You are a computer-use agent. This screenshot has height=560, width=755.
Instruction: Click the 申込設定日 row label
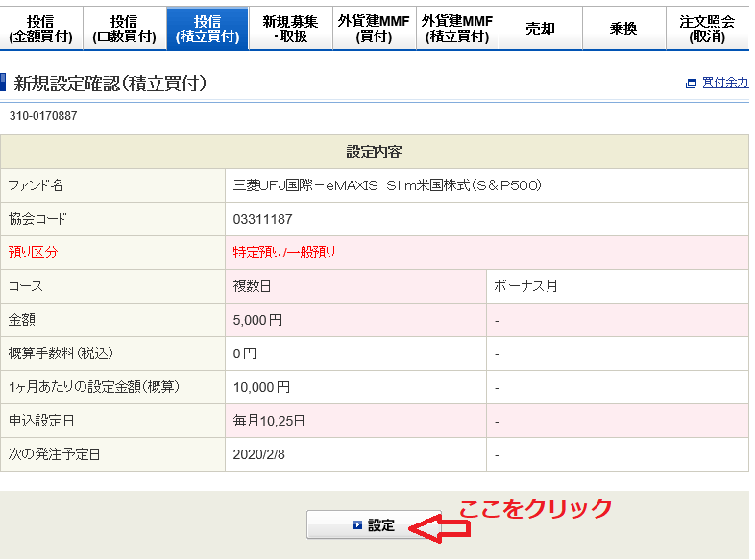point(41,421)
